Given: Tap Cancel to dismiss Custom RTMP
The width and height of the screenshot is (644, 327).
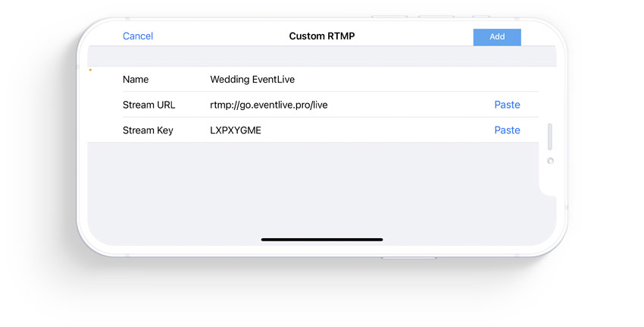Looking at the screenshot, I should click(x=138, y=36).
